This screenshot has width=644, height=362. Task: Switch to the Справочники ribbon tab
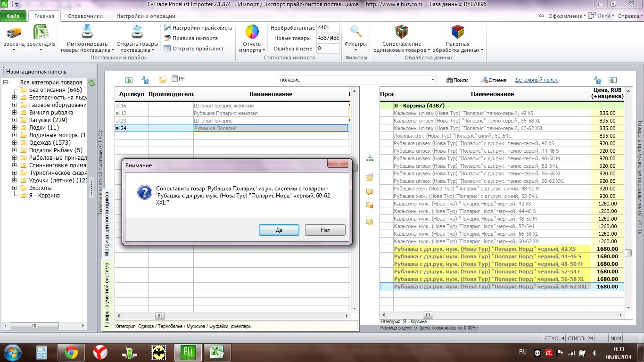(x=85, y=16)
